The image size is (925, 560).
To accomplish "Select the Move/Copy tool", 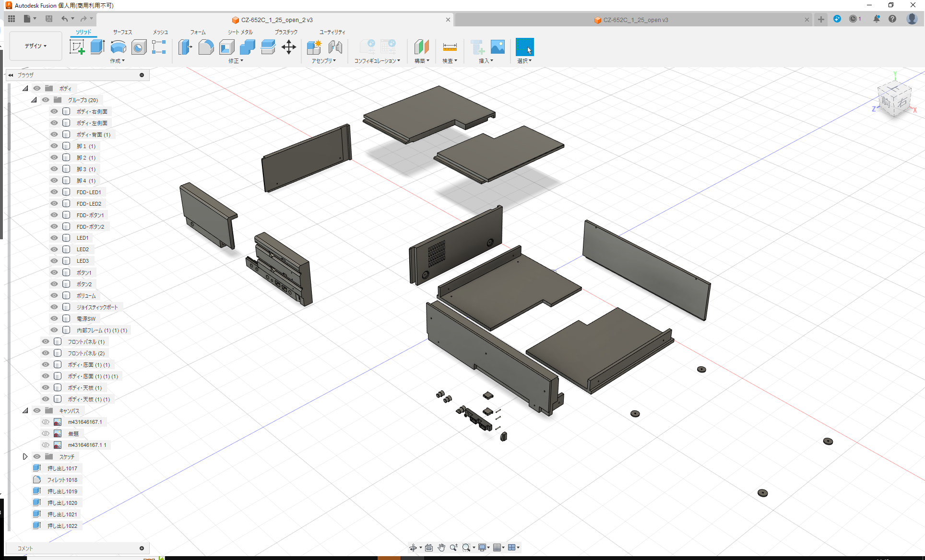I will (x=289, y=47).
